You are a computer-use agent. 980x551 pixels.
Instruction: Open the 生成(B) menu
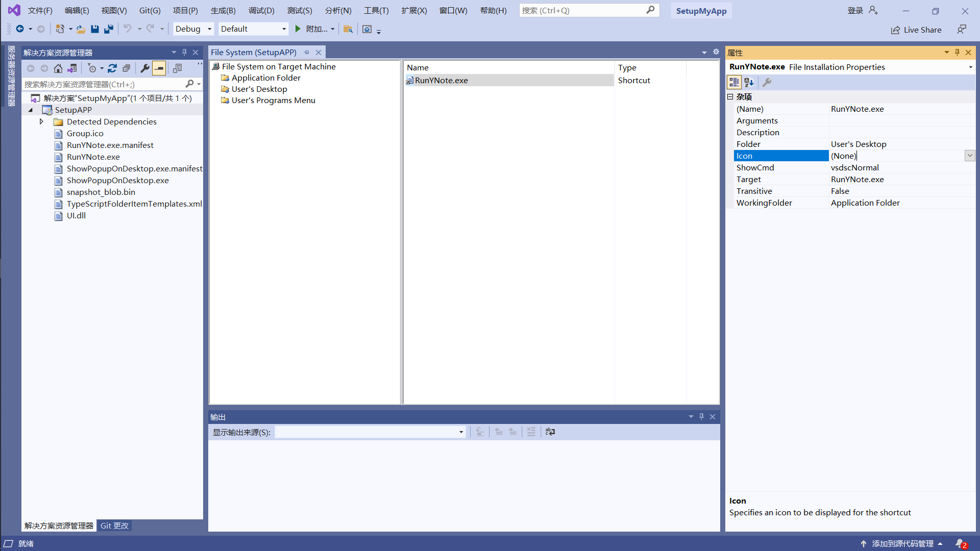pyautogui.click(x=223, y=10)
